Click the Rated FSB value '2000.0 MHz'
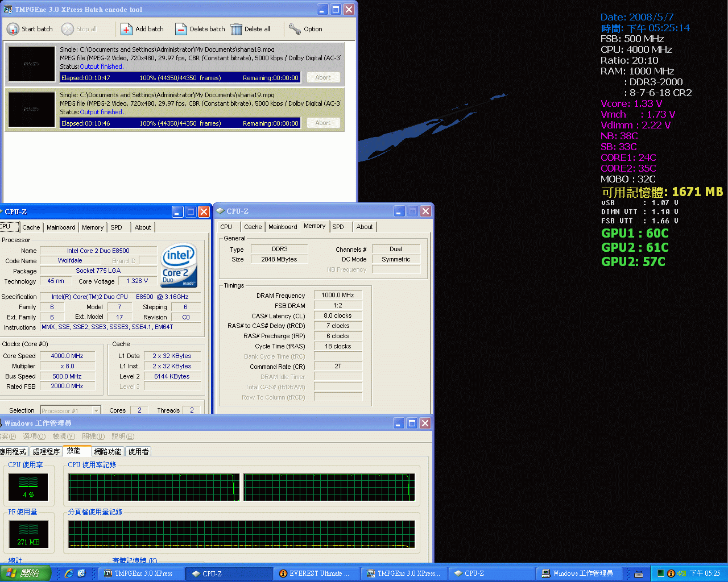This screenshot has height=582, width=728. click(x=67, y=386)
